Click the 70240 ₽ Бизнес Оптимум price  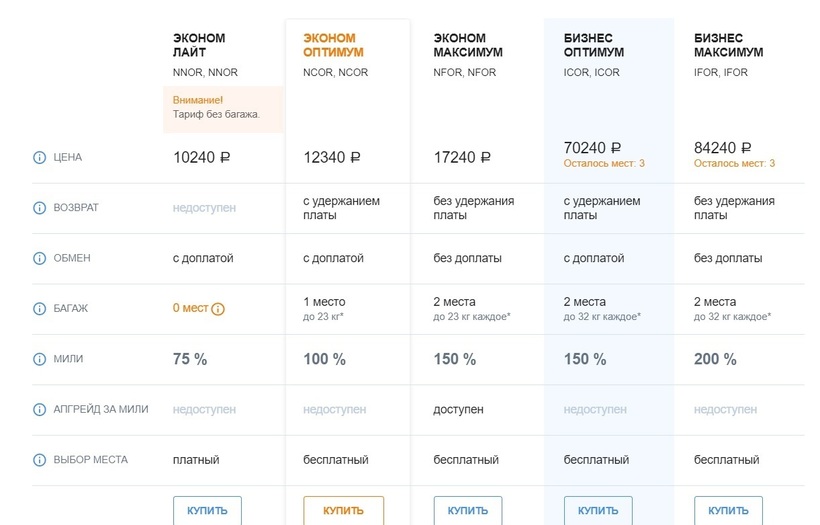(593, 148)
